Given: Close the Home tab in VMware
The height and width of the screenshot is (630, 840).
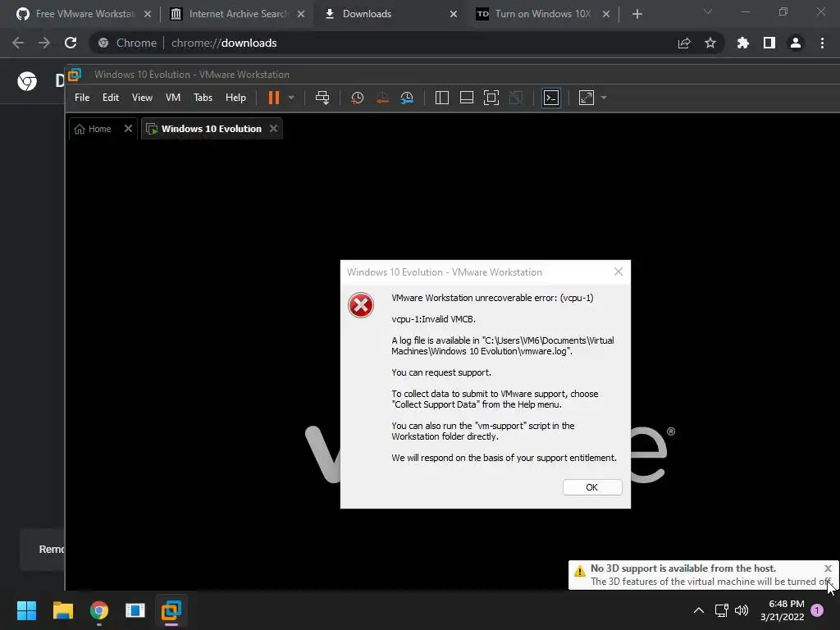Looking at the screenshot, I should (x=128, y=129).
